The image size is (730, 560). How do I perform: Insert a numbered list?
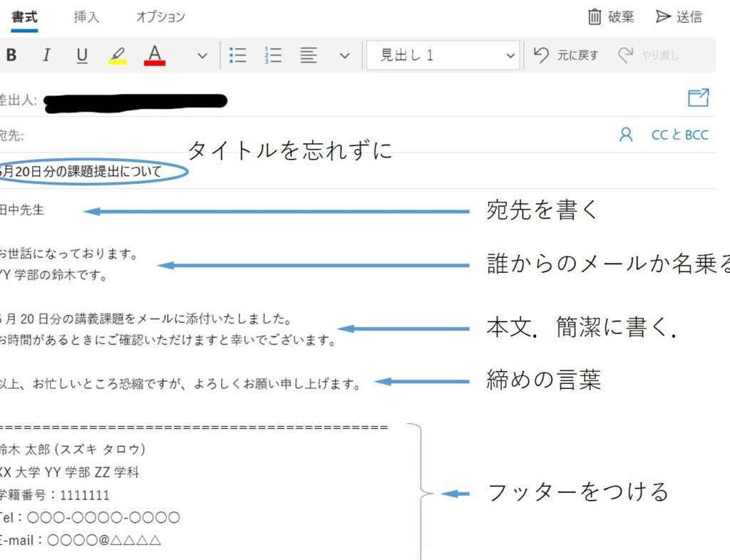click(273, 56)
